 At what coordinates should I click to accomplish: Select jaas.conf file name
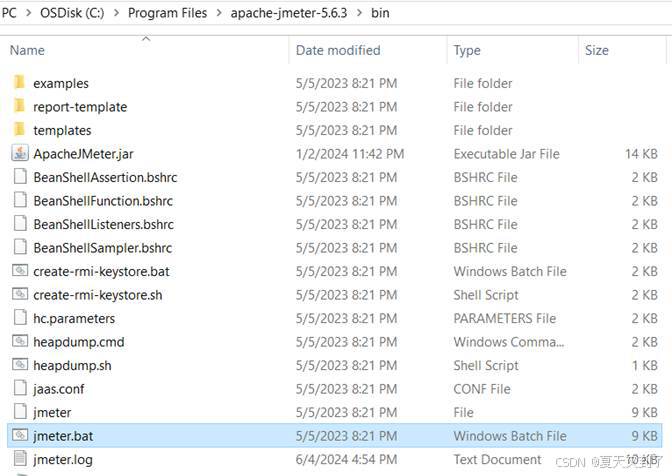58,389
